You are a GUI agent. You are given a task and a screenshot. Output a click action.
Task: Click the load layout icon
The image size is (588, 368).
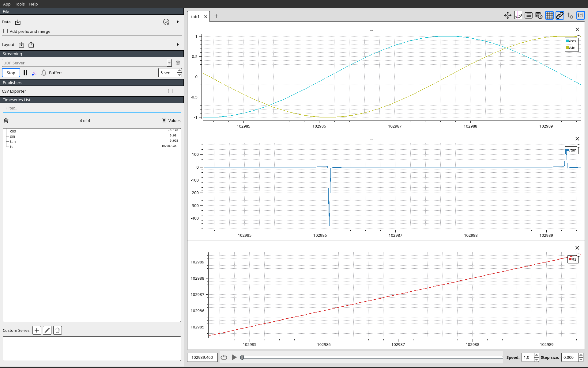(21, 45)
